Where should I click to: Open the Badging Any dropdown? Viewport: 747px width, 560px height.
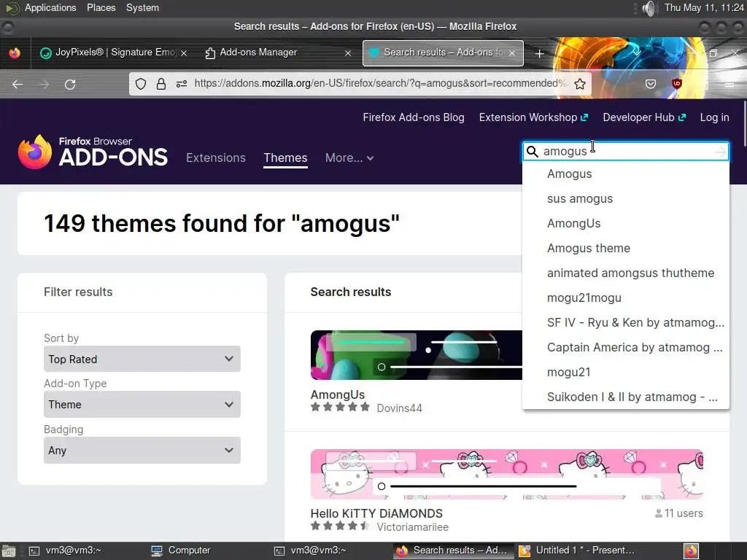click(x=142, y=450)
